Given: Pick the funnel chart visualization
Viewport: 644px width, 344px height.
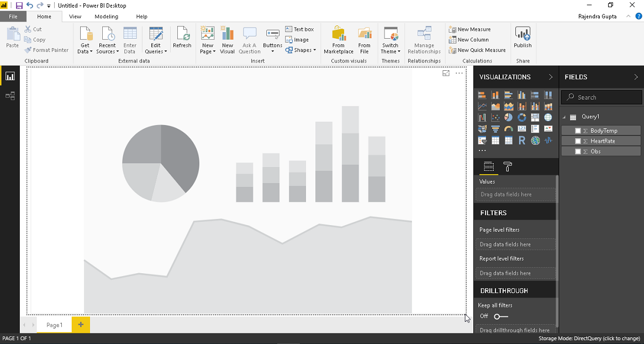Looking at the screenshot, I should coord(495,129).
